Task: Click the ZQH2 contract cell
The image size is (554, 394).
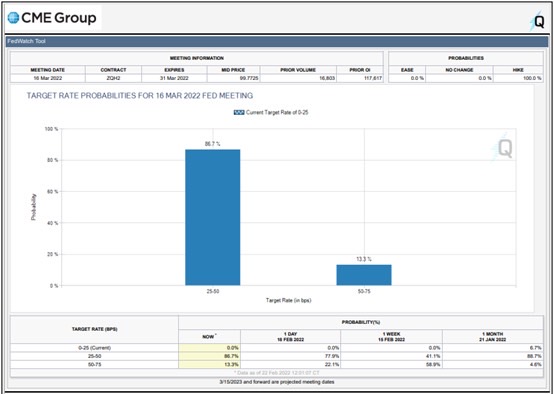Action: pyautogui.click(x=113, y=78)
